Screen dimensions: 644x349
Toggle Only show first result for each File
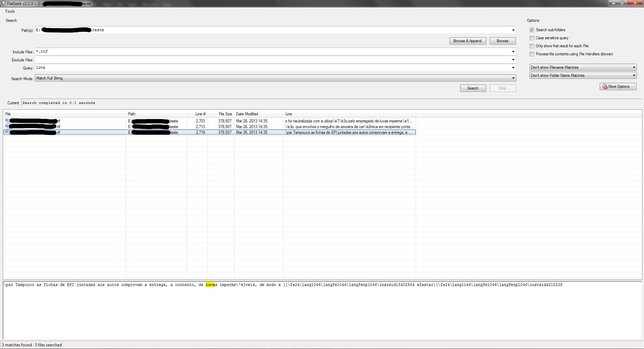click(x=532, y=46)
